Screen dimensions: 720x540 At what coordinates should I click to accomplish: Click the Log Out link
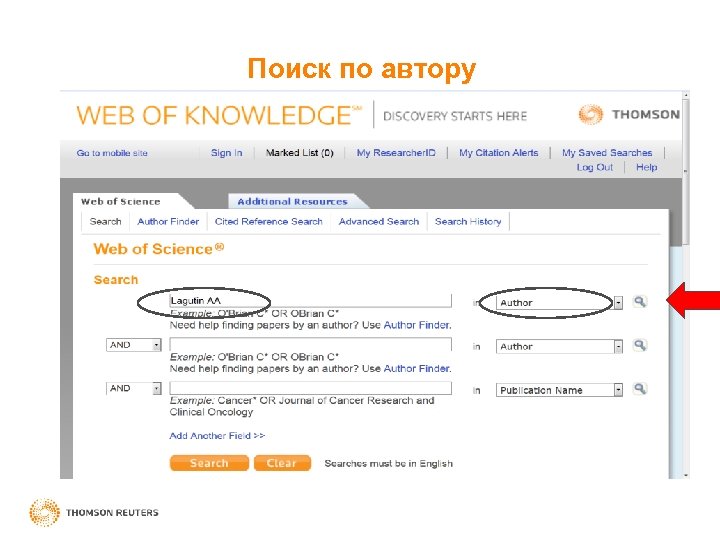pos(595,167)
